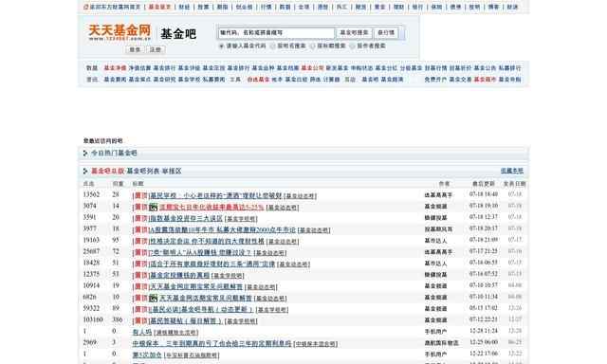Viewport: 607px width, 364px height.
Task: Select the 按作者搜索 radio option
Action: (x=352, y=46)
